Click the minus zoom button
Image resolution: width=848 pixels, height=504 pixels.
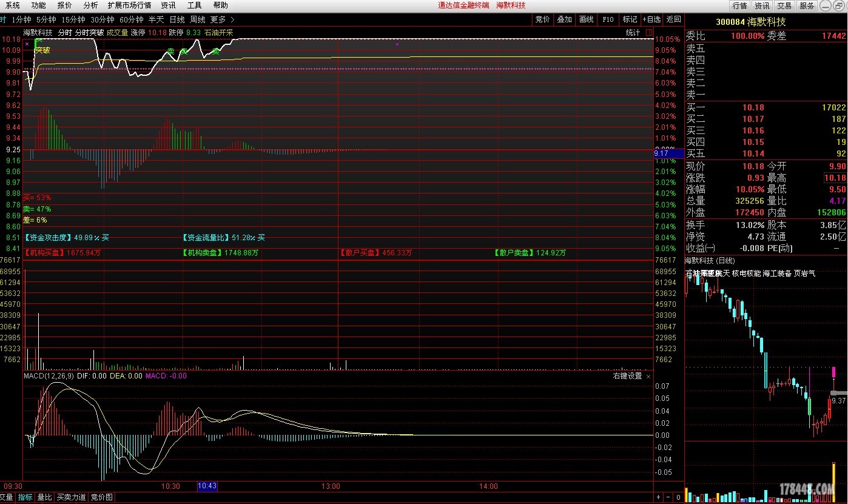pyautogui.click(x=668, y=497)
